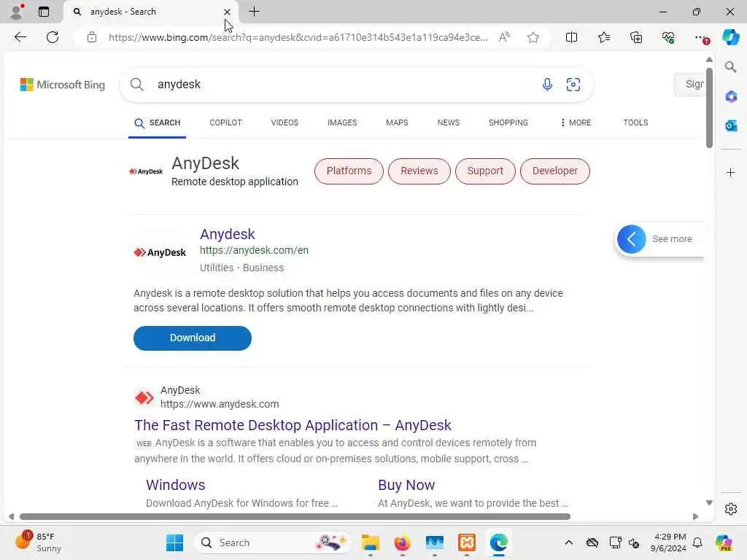This screenshot has height=560, width=747.
Task: Switch to the MAPS tab
Action: [x=397, y=122]
